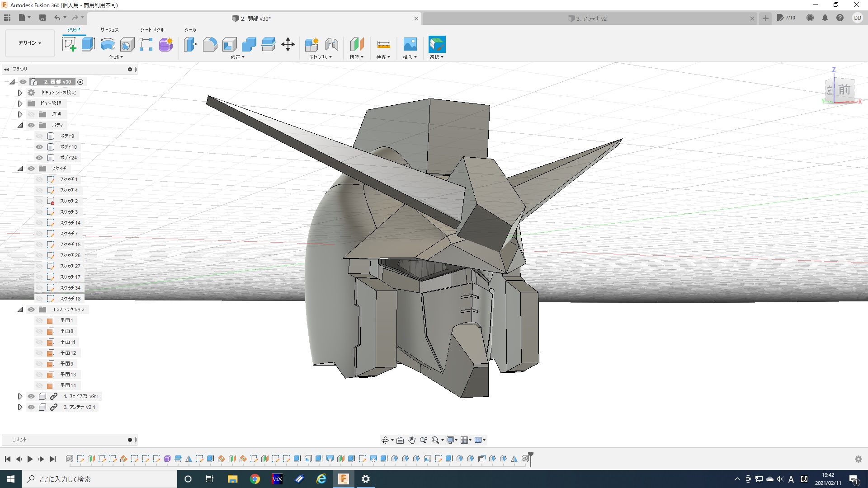The image size is (868, 488).
Task: Click the Insert image icon under 挿入
Action: [410, 44]
